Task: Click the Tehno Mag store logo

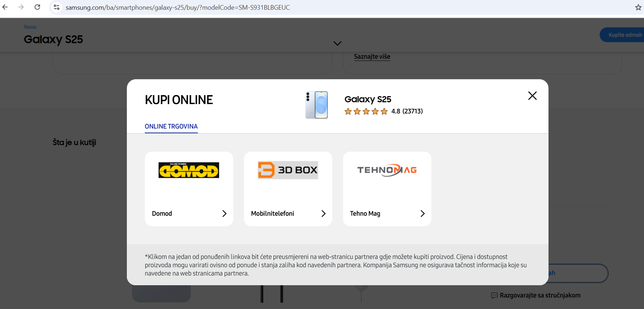Action: click(387, 170)
